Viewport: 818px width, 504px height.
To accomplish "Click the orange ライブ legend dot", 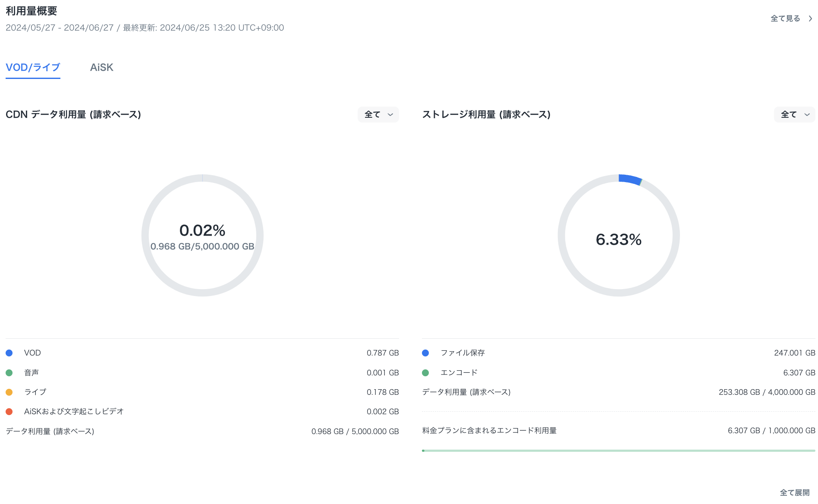I will pyautogui.click(x=9, y=392).
